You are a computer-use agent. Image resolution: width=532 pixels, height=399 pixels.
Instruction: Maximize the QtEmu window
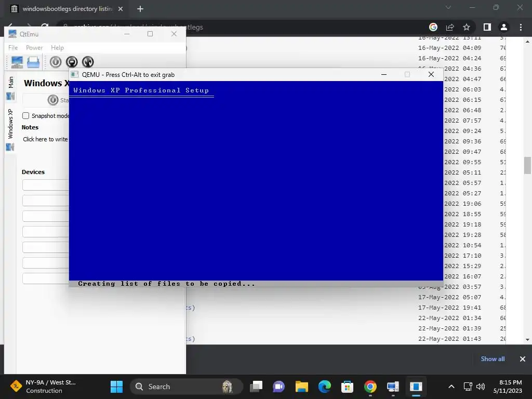[150, 34]
